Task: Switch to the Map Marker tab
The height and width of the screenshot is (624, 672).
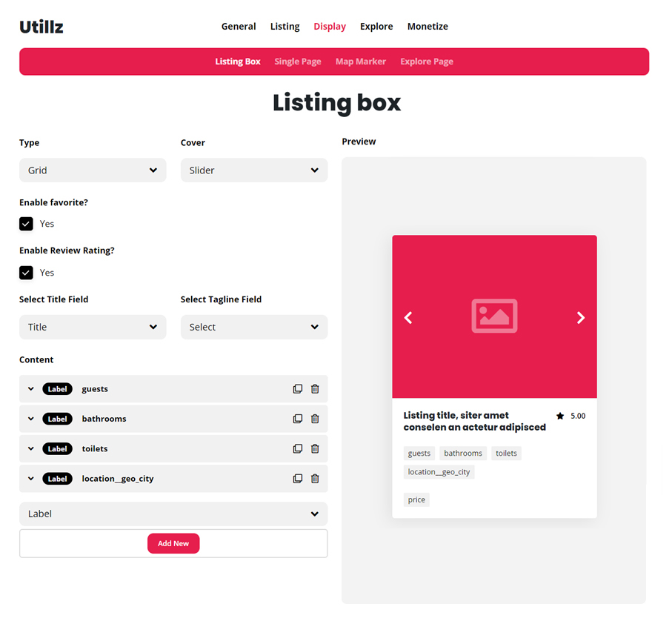Action: (x=361, y=62)
